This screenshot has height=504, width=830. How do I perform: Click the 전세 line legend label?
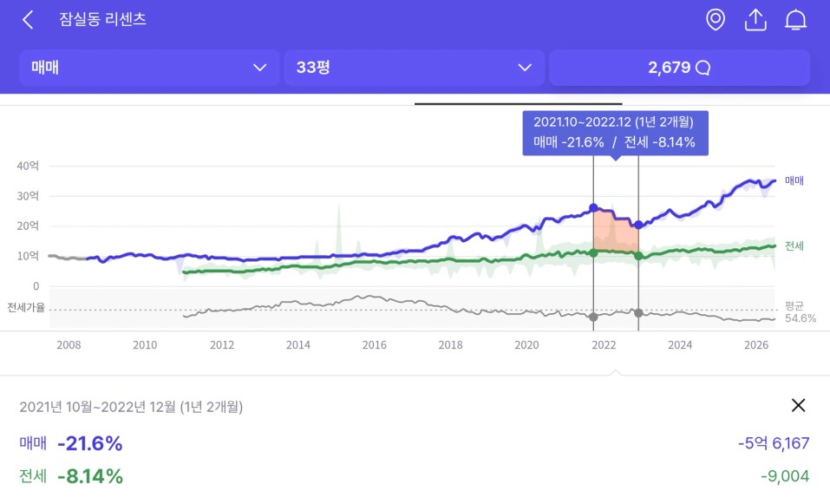click(x=794, y=245)
